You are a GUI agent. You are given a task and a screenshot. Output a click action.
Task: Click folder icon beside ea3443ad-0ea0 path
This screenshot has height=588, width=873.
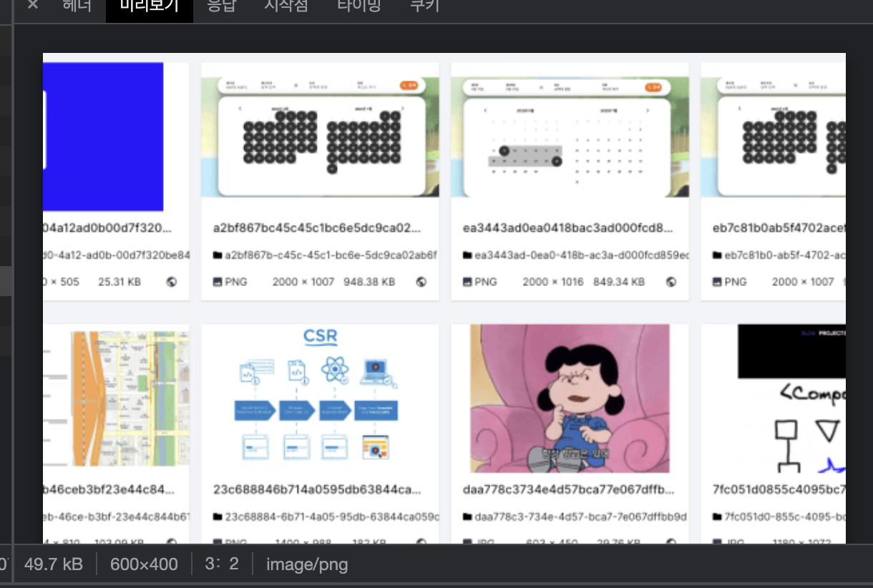467,255
